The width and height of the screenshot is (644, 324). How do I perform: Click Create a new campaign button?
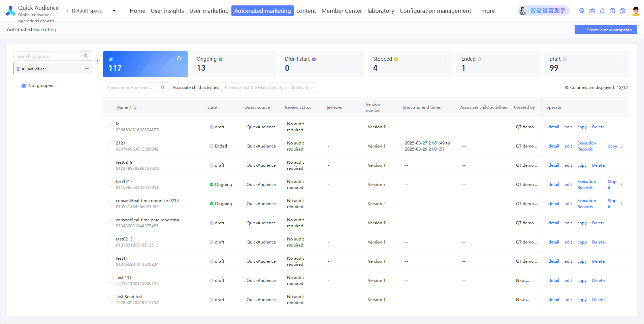pyautogui.click(x=606, y=30)
